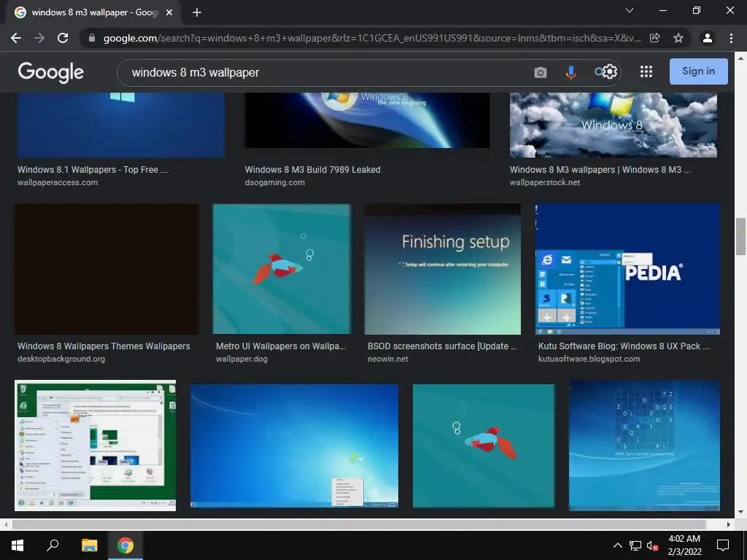Open the network status tray icon
This screenshot has width=747, height=560.
point(635,545)
